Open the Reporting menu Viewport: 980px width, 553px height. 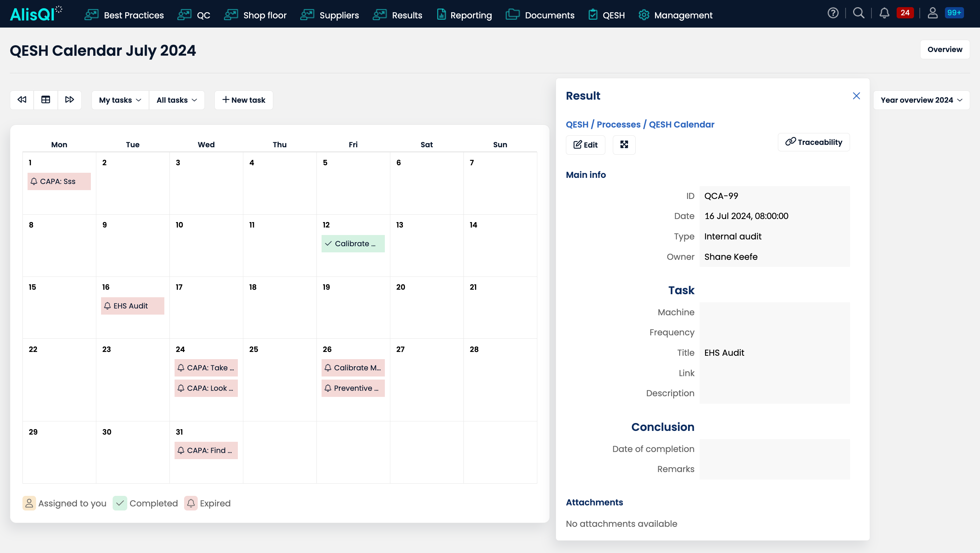[x=464, y=15]
